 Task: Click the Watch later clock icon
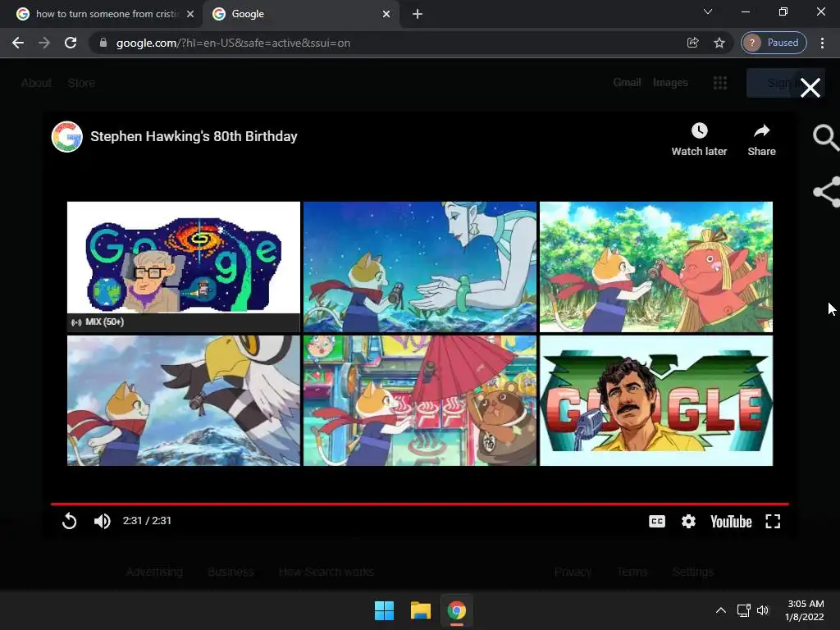click(699, 130)
